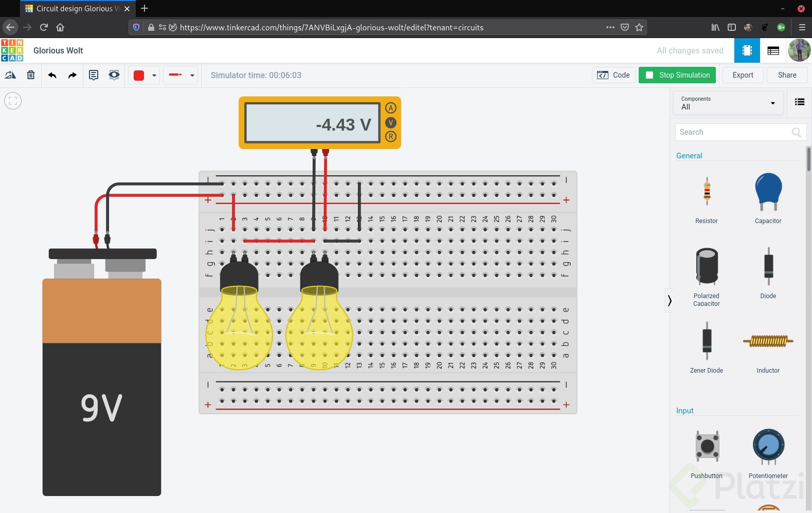This screenshot has height=513, width=812.
Task: Switch to component list view icon
Action: [x=773, y=50]
